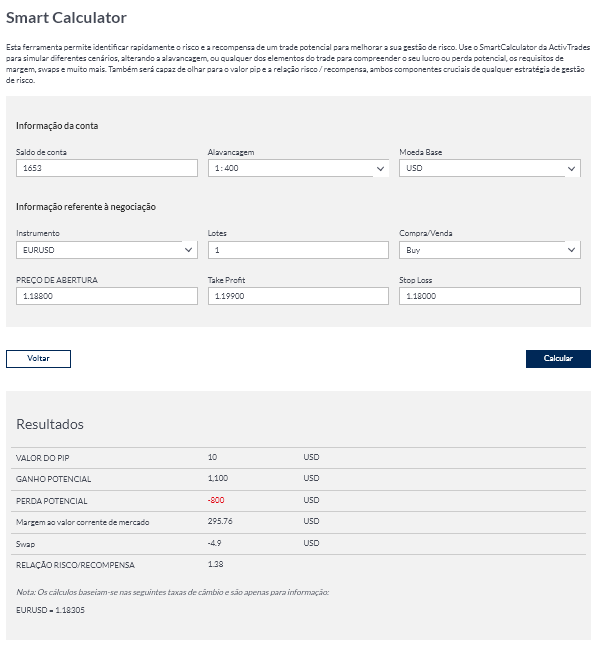
Task: Click the Voltar button
Action: [38, 359]
